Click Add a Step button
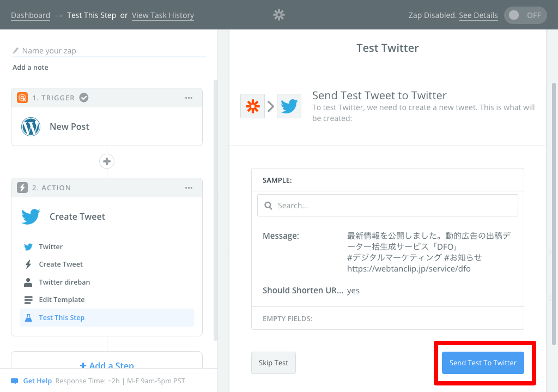 [x=107, y=365]
